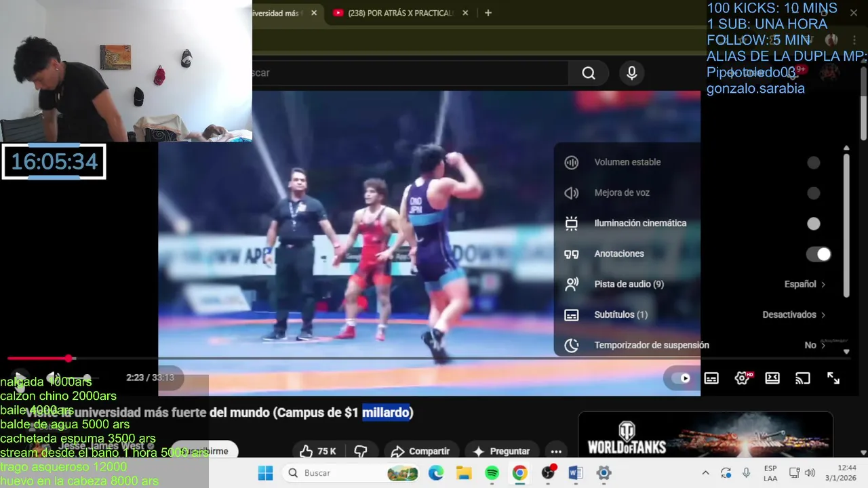
Task: Open OBS Studio from taskbar
Action: 548,472
